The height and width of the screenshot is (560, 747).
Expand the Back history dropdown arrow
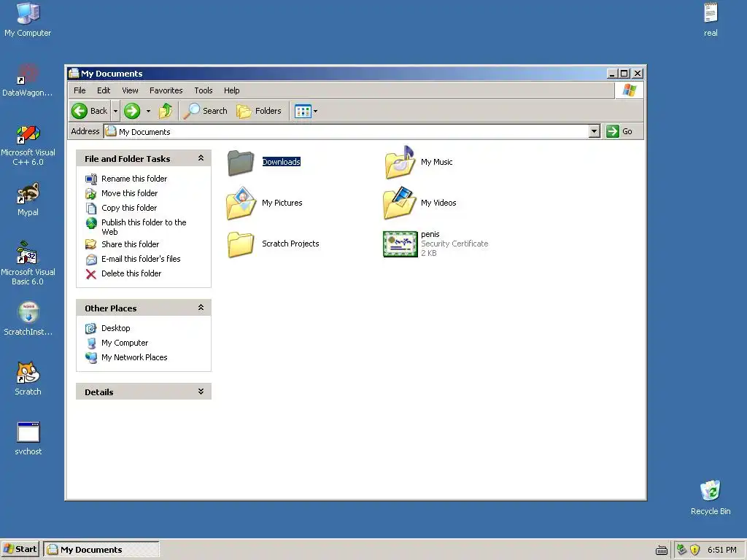tap(115, 111)
